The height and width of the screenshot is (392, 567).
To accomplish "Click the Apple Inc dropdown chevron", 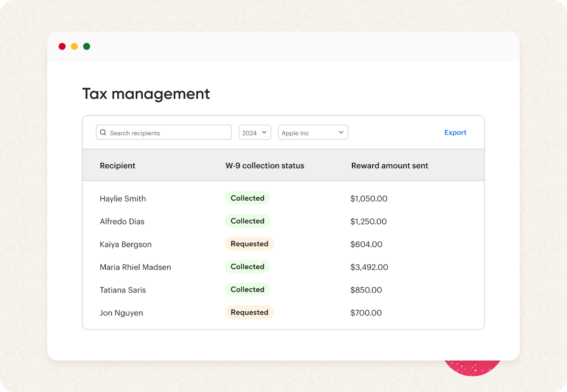I will (x=341, y=132).
